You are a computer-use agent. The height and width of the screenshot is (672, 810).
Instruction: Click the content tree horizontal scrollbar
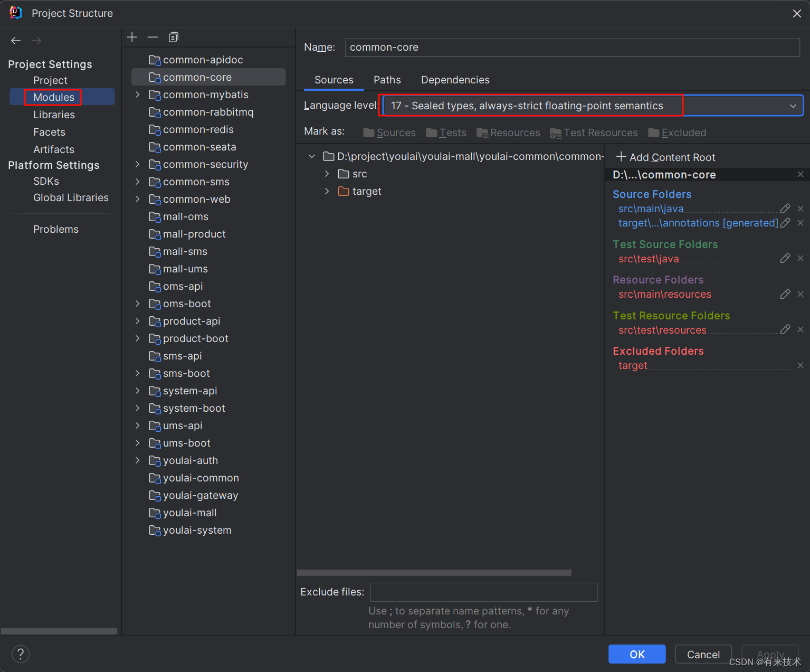434,573
